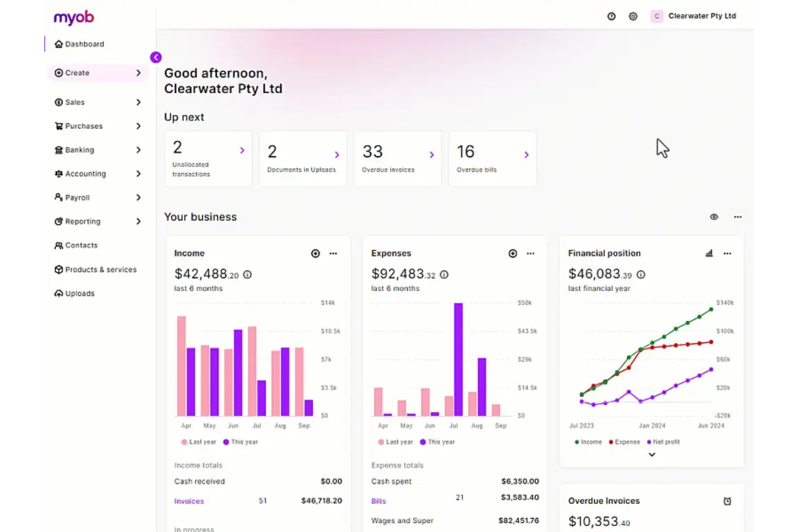This screenshot has width=798, height=532.
Task: Click the reminder icon on Overdue Invoices card
Action: (x=727, y=501)
